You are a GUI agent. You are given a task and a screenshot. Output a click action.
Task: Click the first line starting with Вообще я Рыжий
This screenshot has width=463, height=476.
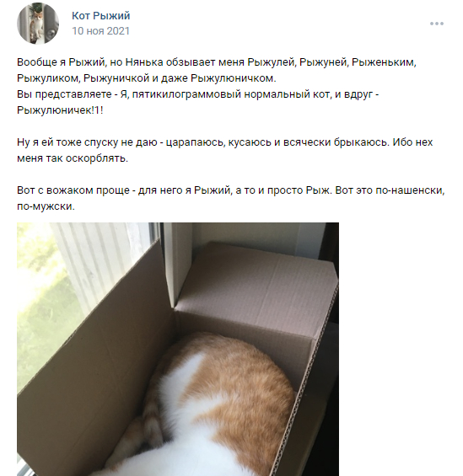[216, 62]
